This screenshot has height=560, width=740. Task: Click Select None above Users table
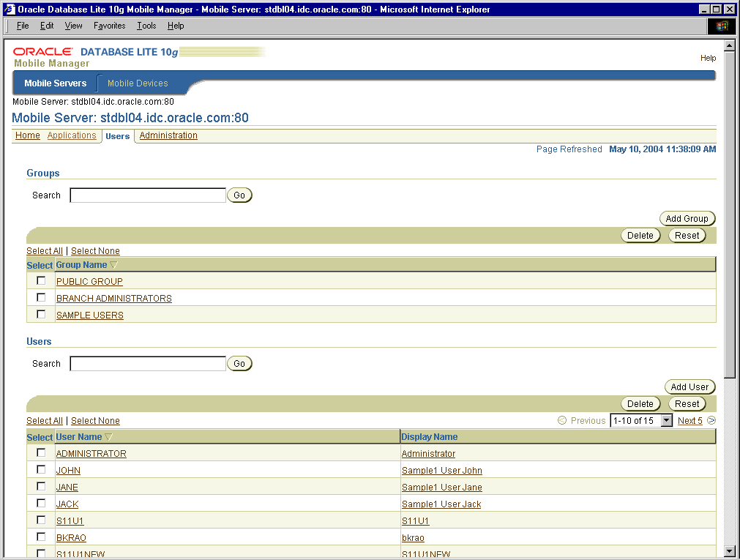[95, 421]
